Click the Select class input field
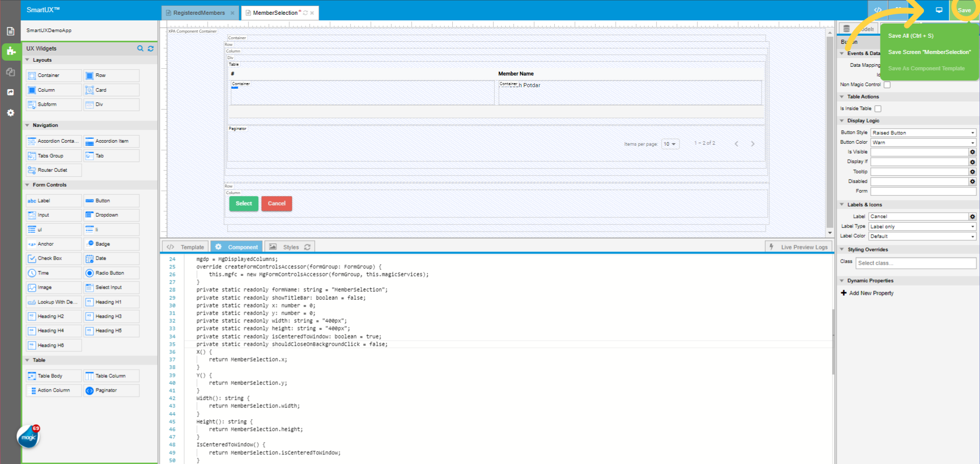This screenshot has width=980, height=464. pos(915,263)
